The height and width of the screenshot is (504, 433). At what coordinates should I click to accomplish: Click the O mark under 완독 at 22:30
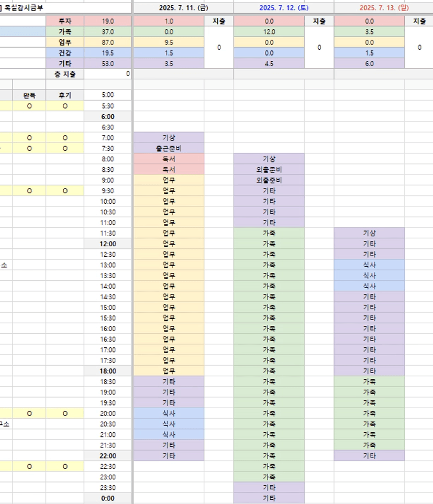tap(29, 467)
